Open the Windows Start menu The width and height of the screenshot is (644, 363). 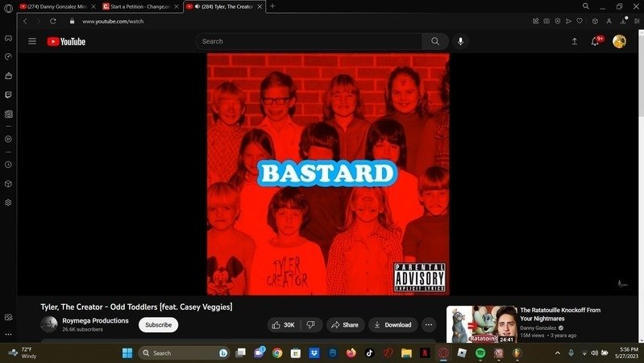(x=127, y=353)
